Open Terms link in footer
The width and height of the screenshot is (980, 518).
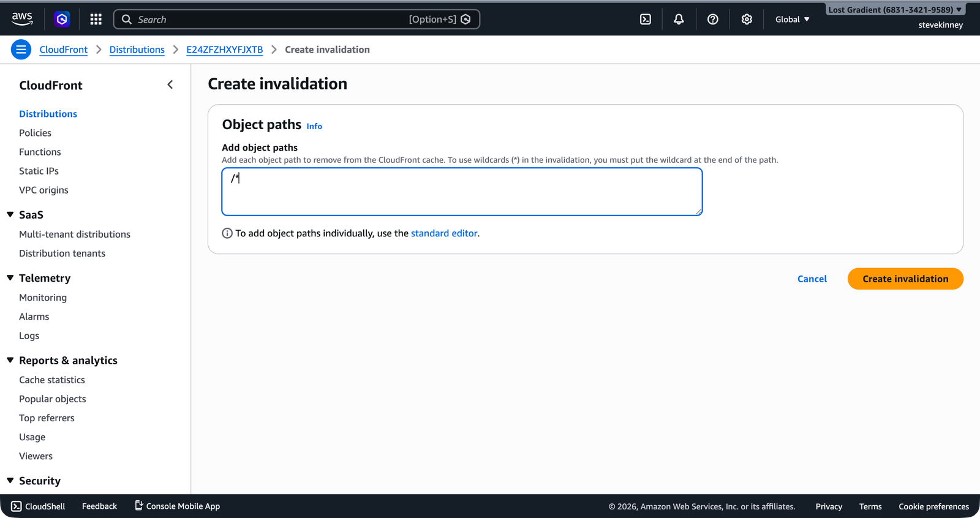click(x=870, y=506)
